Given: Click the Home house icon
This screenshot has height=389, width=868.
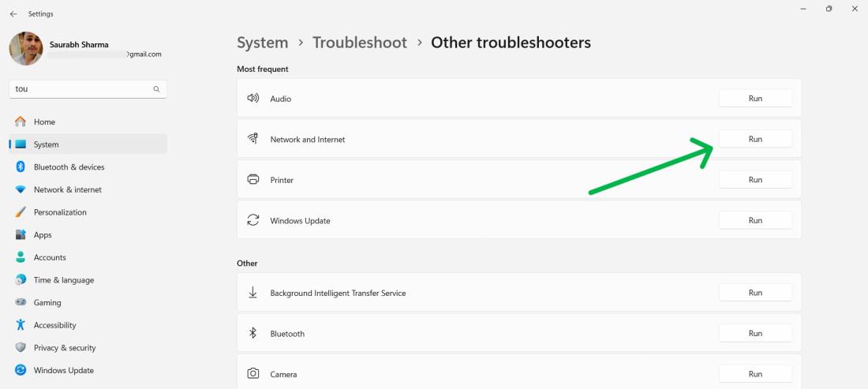Looking at the screenshot, I should (x=21, y=122).
